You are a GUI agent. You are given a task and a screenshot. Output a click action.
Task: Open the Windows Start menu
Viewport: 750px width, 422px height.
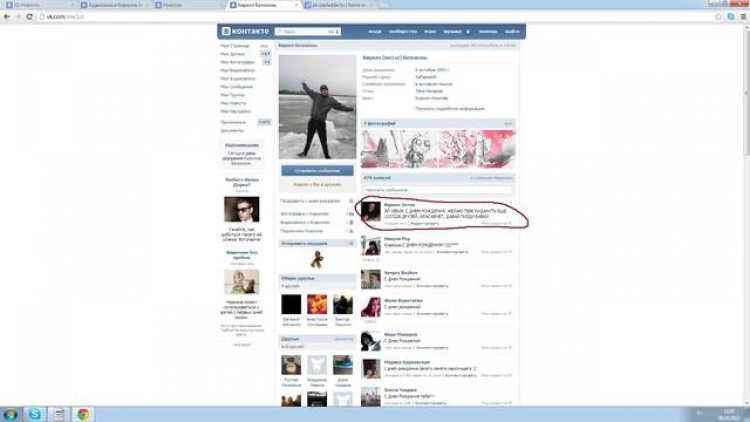point(10,413)
